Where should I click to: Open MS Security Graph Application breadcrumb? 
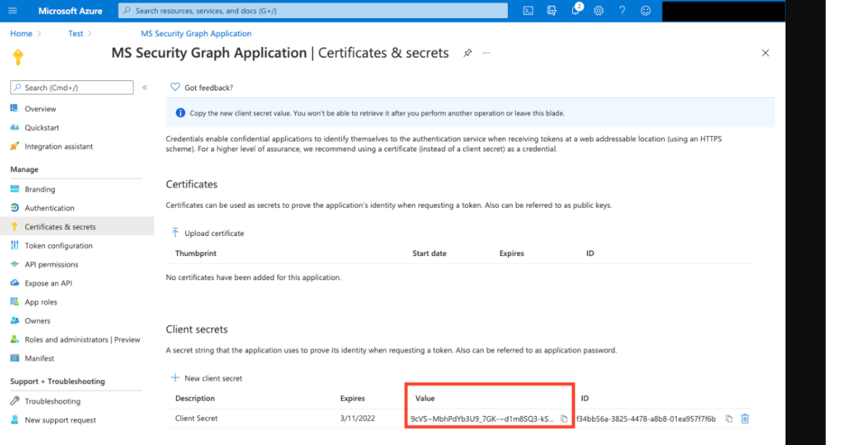pos(196,33)
